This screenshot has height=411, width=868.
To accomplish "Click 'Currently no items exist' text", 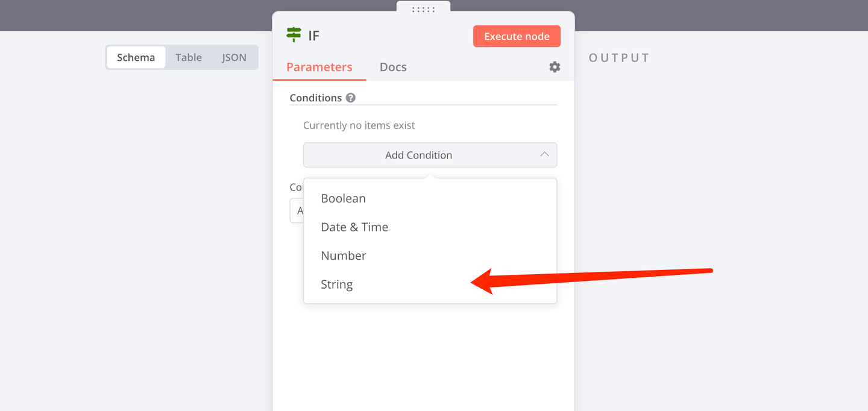I will coord(359,125).
